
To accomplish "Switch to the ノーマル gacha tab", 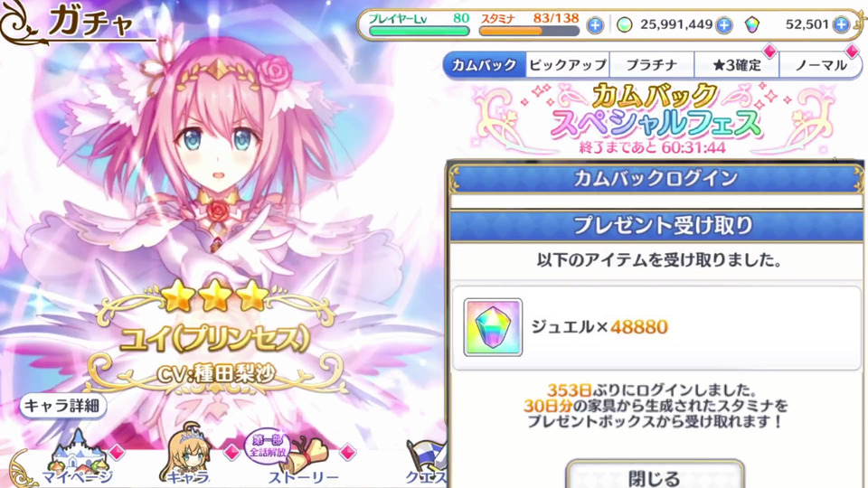I will (x=820, y=65).
